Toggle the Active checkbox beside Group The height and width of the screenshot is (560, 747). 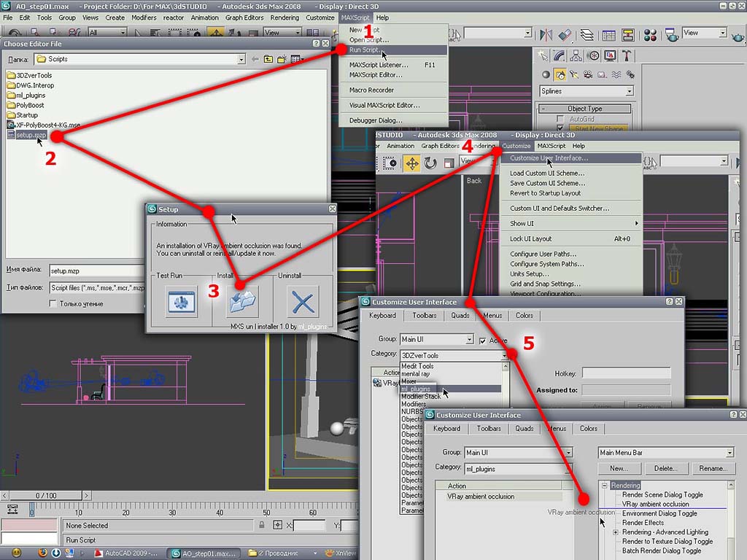(x=482, y=341)
